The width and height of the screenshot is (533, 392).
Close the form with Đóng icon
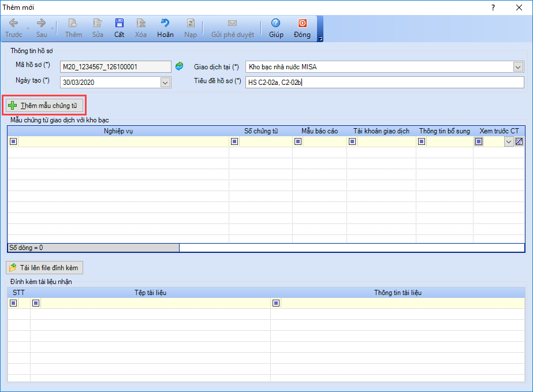pos(302,23)
